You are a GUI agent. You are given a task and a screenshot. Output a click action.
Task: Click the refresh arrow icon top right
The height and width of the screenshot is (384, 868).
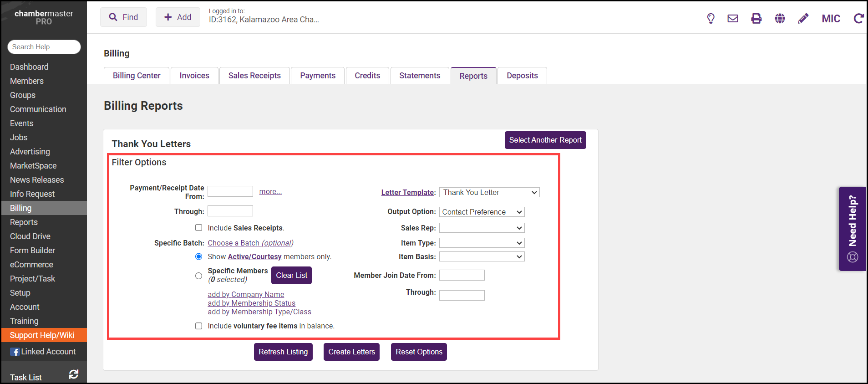click(x=858, y=19)
